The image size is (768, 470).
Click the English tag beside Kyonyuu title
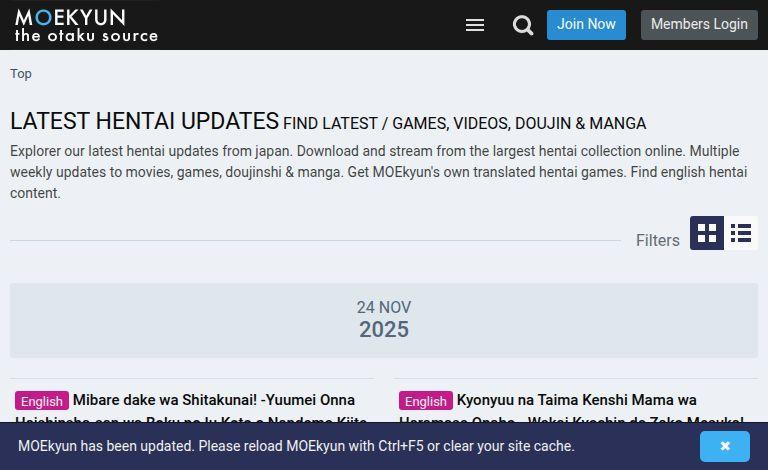click(x=426, y=401)
